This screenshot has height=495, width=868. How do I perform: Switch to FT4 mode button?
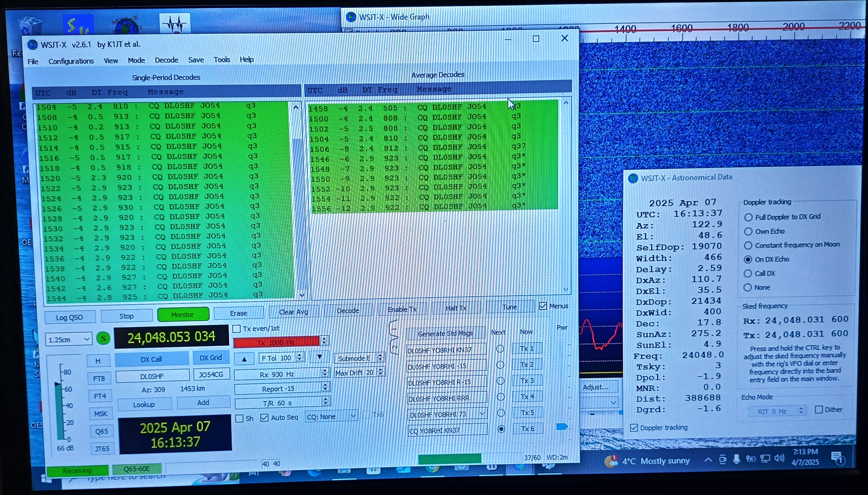100,396
